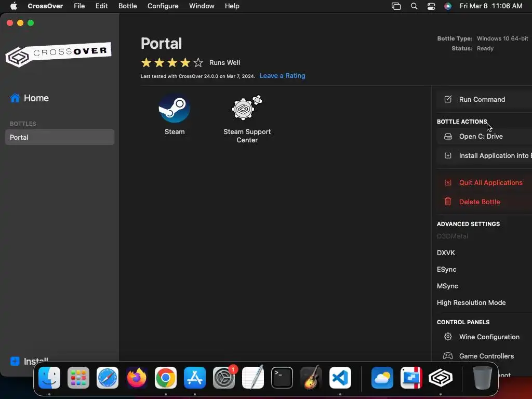Click Delete Bottle
532x399 pixels.
pyautogui.click(x=484, y=202)
